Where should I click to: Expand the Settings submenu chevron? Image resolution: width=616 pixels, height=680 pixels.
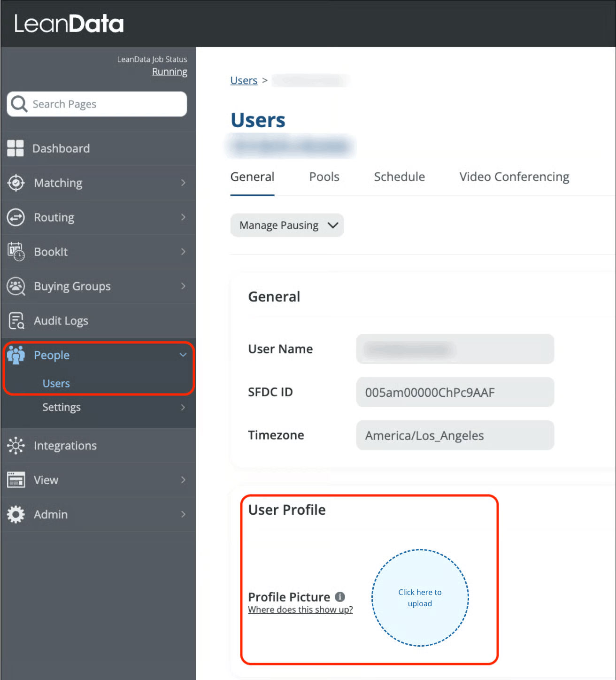pyautogui.click(x=183, y=407)
